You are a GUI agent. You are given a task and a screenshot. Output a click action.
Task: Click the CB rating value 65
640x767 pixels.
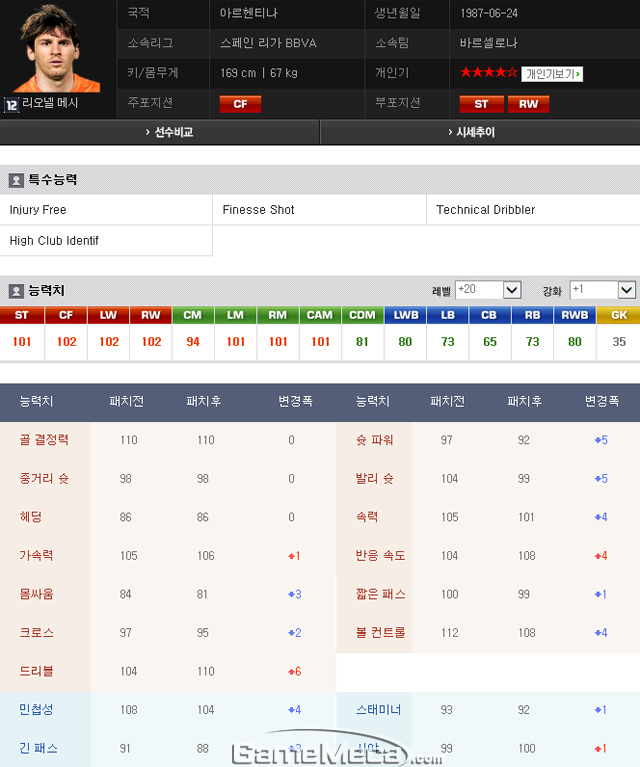490,341
